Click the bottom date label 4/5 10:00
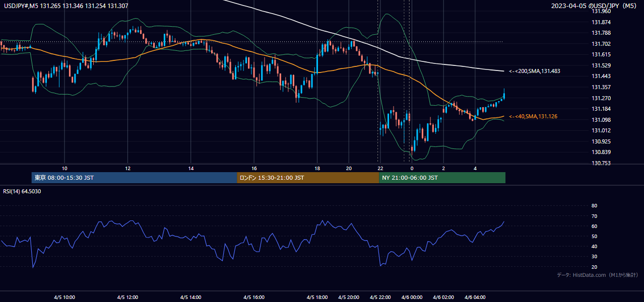Image resolution: width=644 pixels, height=302 pixels. tap(64, 297)
